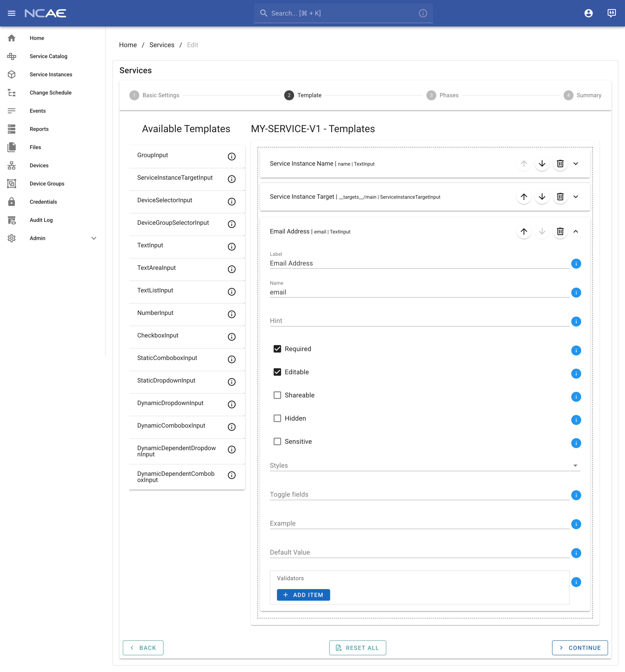Show help for Toggle fields
Screen dimensions: 625x672
pyautogui.click(x=576, y=495)
